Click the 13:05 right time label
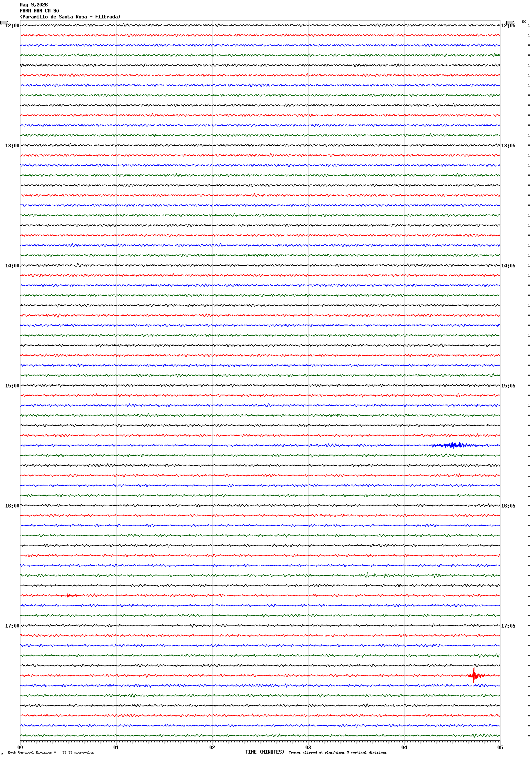The image size is (532, 758). point(508,146)
